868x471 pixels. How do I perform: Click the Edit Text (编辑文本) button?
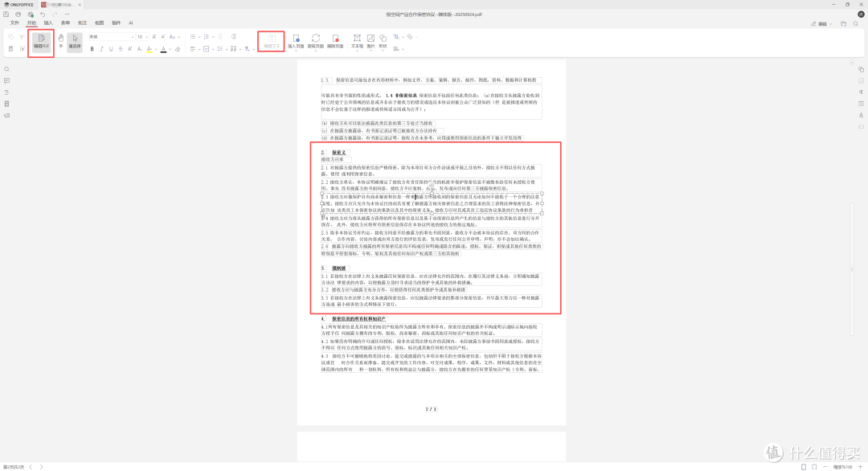pos(272,42)
